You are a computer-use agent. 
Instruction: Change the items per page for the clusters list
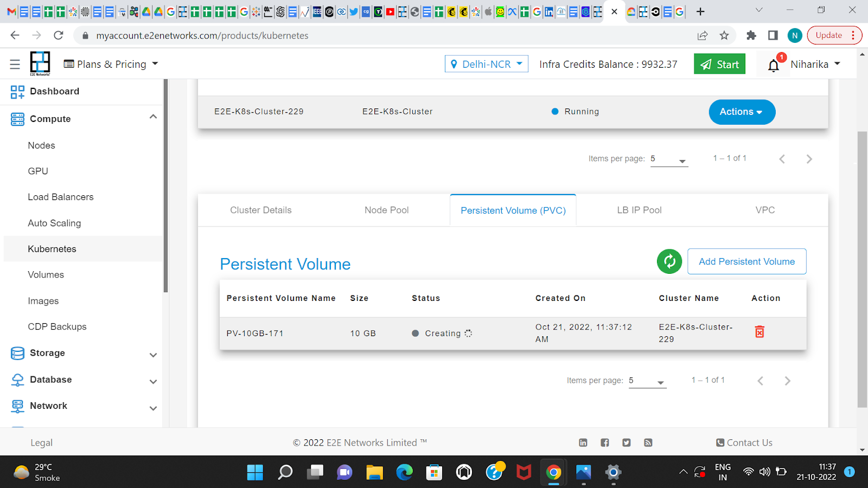coord(669,159)
